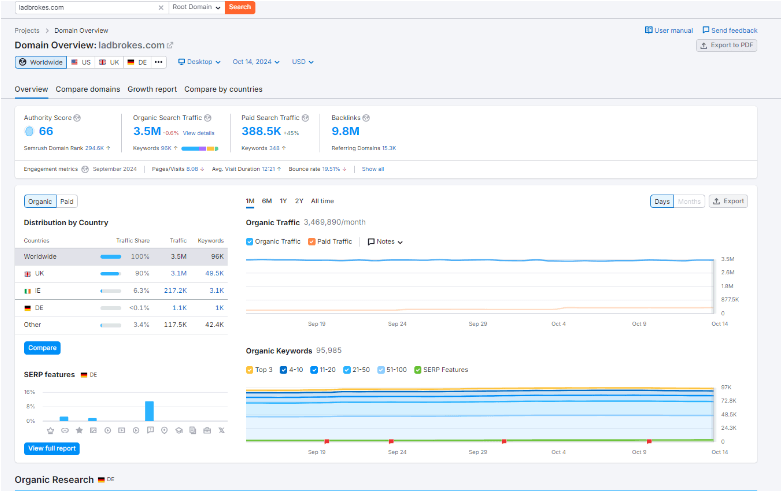This screenshot has height=492, width=781.
Task: Click the link-shaped sitelinks SERP icon
Action: tap(65, 431)
